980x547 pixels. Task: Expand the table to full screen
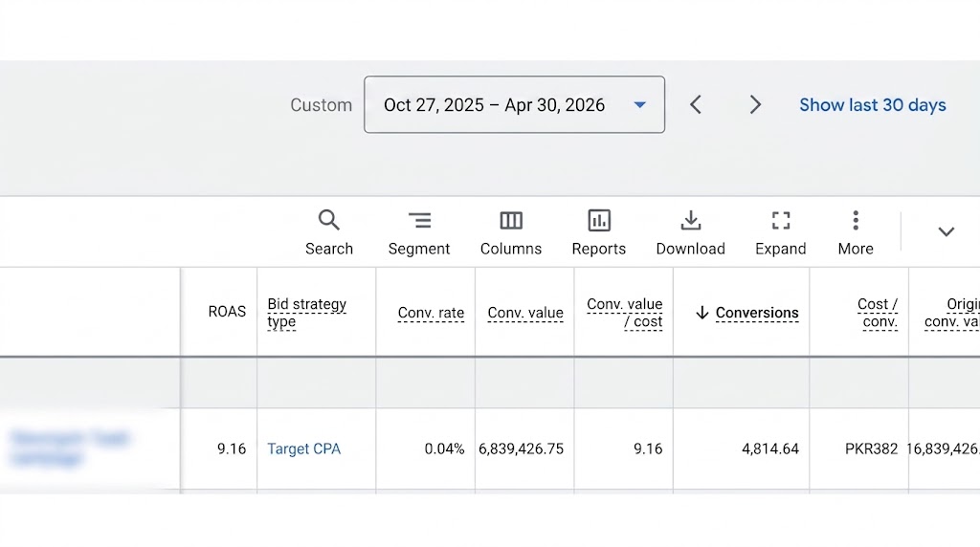pyautogui.click(x=780, y=233)
